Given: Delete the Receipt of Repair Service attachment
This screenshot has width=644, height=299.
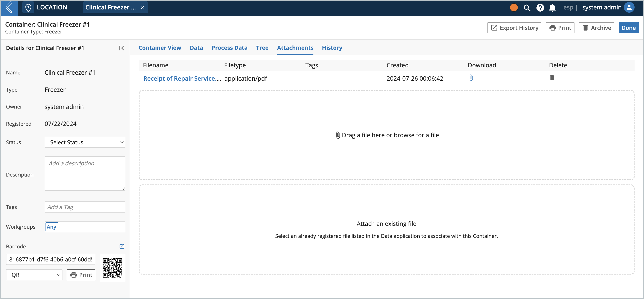Looking at the screenshot, I should click(x=552, y=78).
